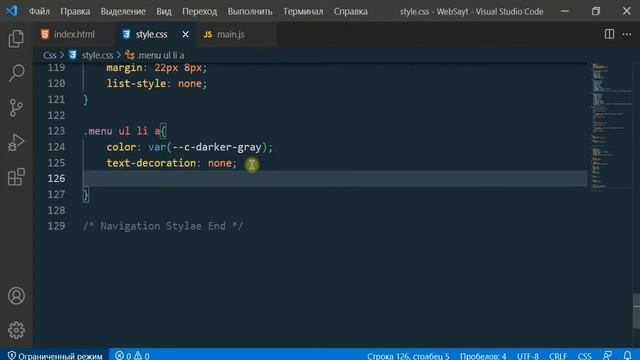Click line number 123 in gutter
640x360 pixels.
56,131
